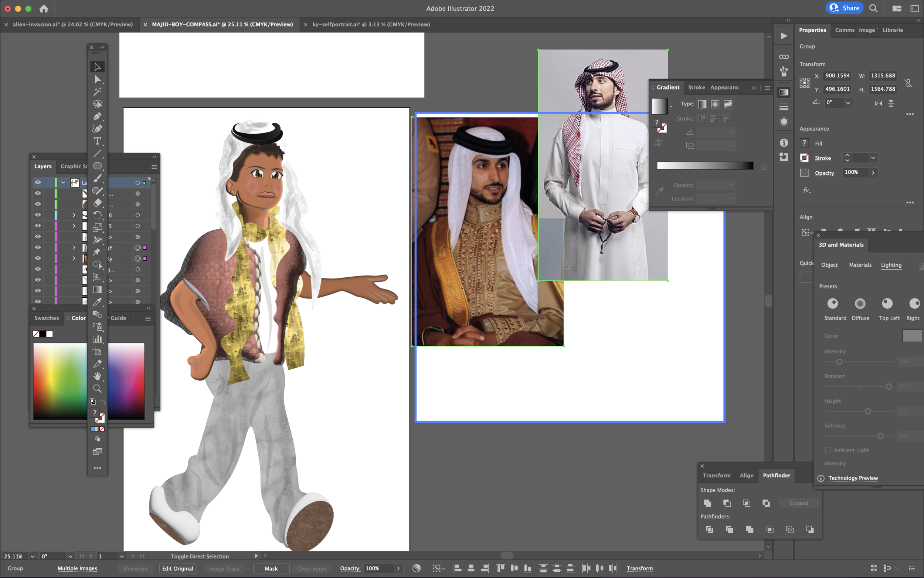
Task: Open the search icon in title bar
Action: pyautogui.click(x=873, y=8)
